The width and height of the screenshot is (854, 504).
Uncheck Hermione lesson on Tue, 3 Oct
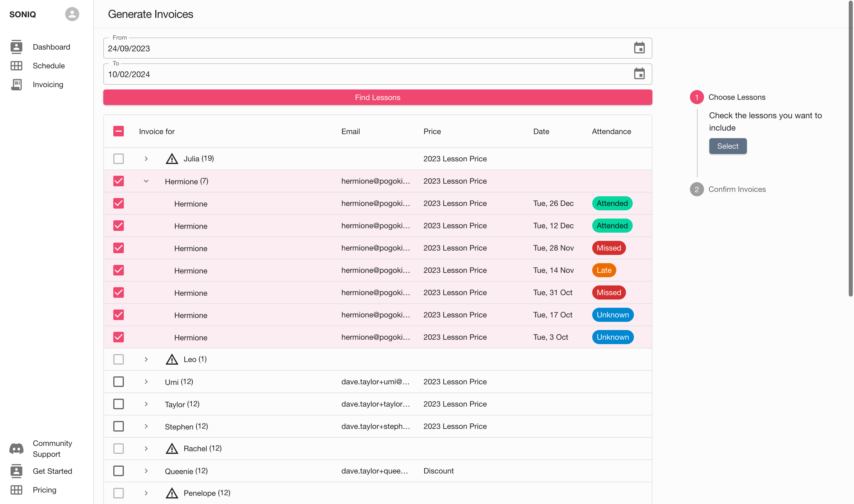(118, 337)
